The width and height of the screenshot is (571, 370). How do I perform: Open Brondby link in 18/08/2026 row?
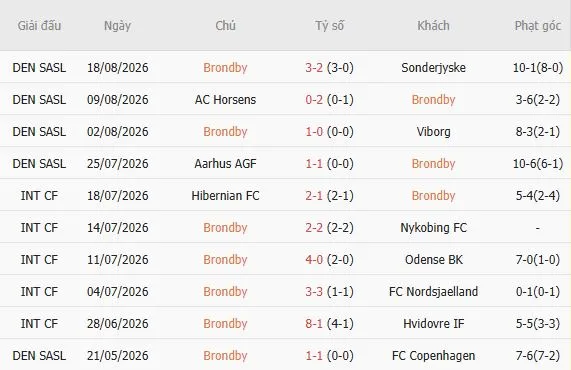tap(225, 67)
